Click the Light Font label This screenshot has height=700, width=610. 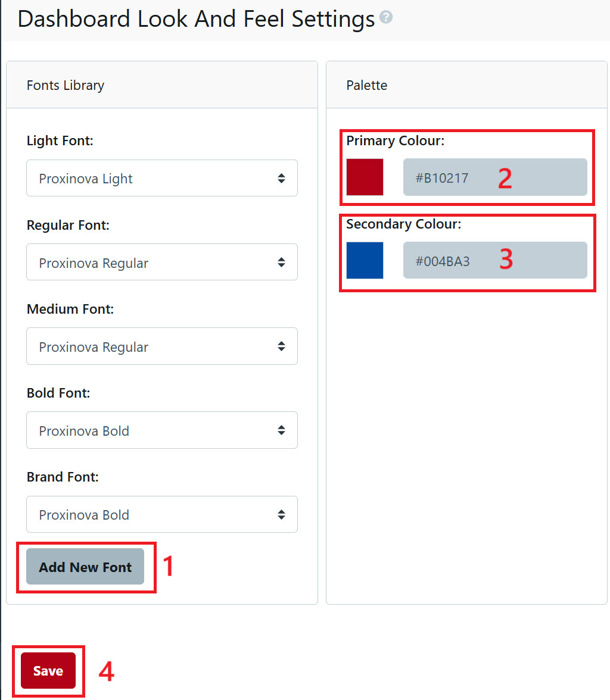[x=60, y=141]
